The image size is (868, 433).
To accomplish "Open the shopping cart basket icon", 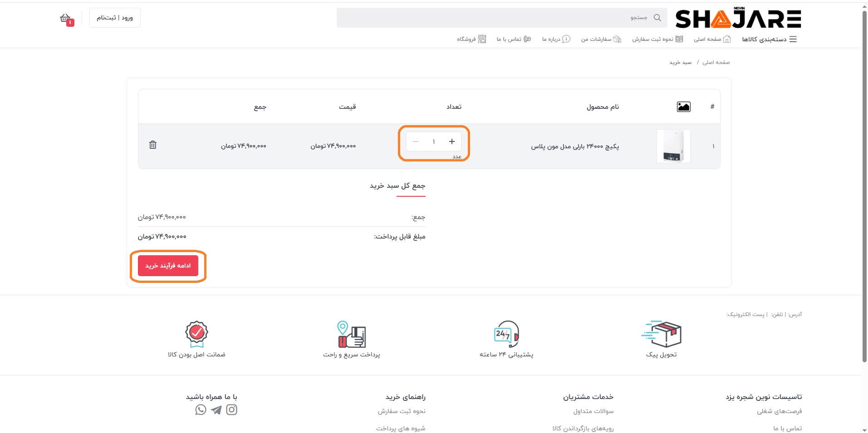I will (66, 19).
